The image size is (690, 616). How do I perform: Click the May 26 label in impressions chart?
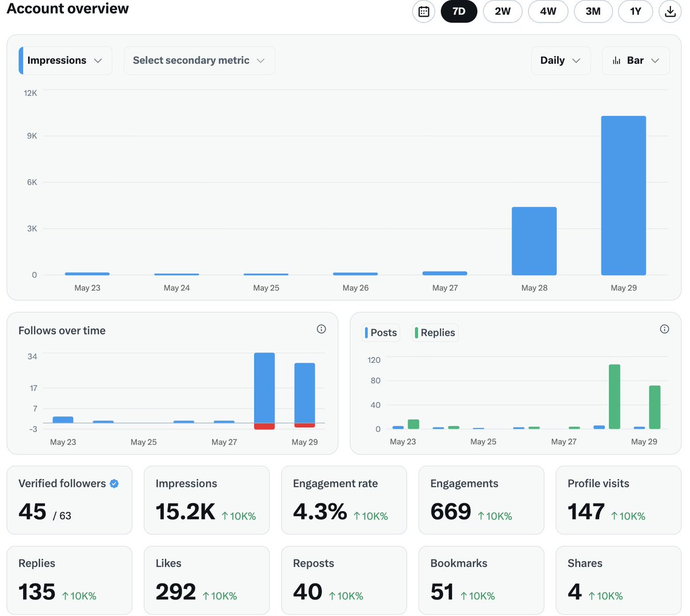(355, 288)
